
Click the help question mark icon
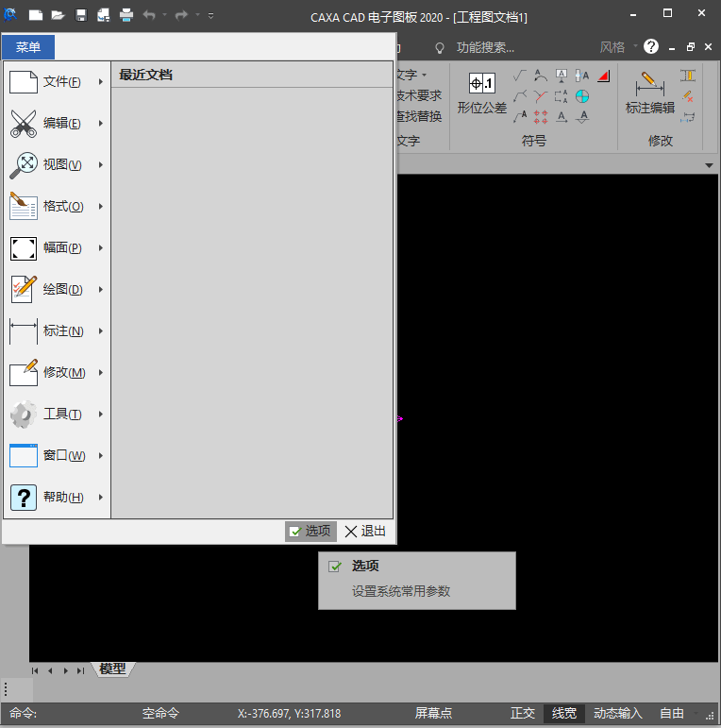pos(651,46)
